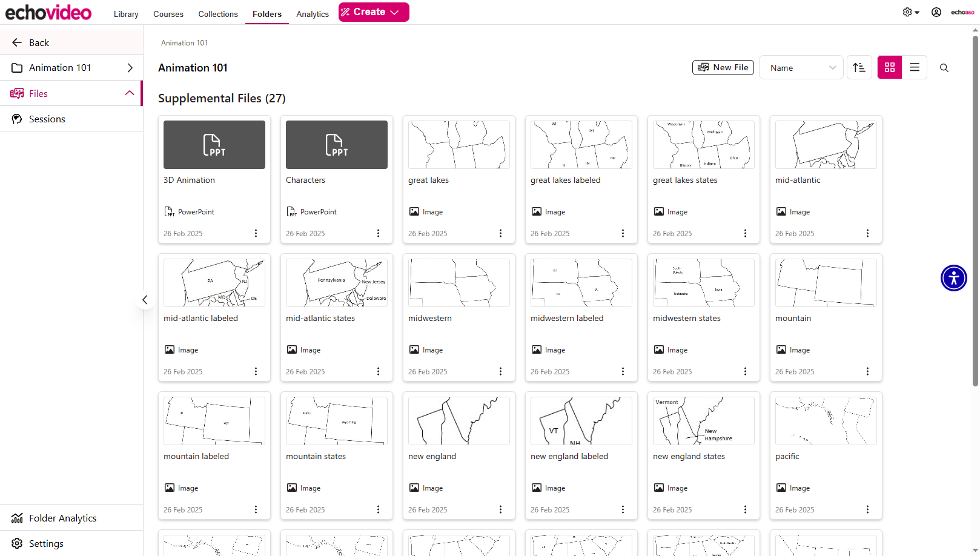Open the new england labeled map thumbnail

(581, 421)
